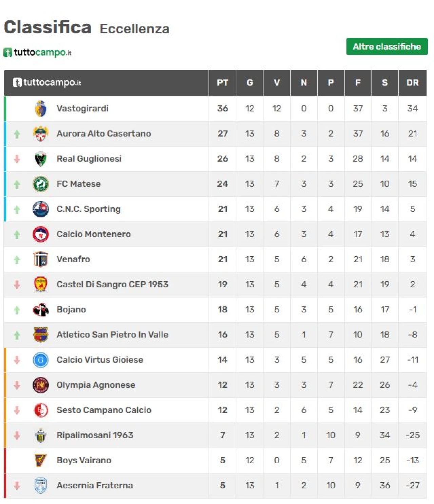The height and width of the screenshot is (504, 434).
Task: Open the Atletico San Pietro In Valle team page
Action: point(112,334)
